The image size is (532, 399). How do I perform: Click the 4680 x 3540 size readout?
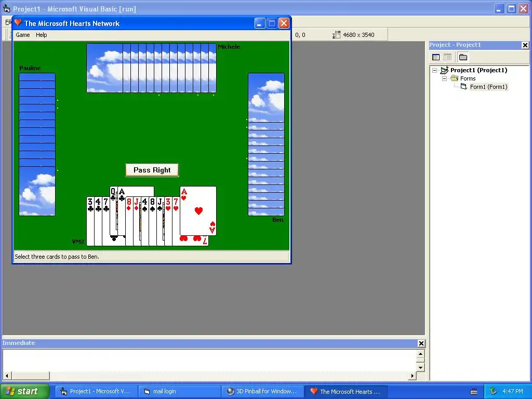358,35
